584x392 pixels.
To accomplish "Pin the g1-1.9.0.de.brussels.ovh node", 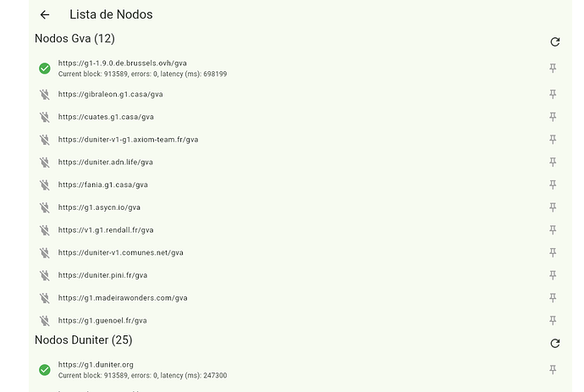I will point(553,69).
